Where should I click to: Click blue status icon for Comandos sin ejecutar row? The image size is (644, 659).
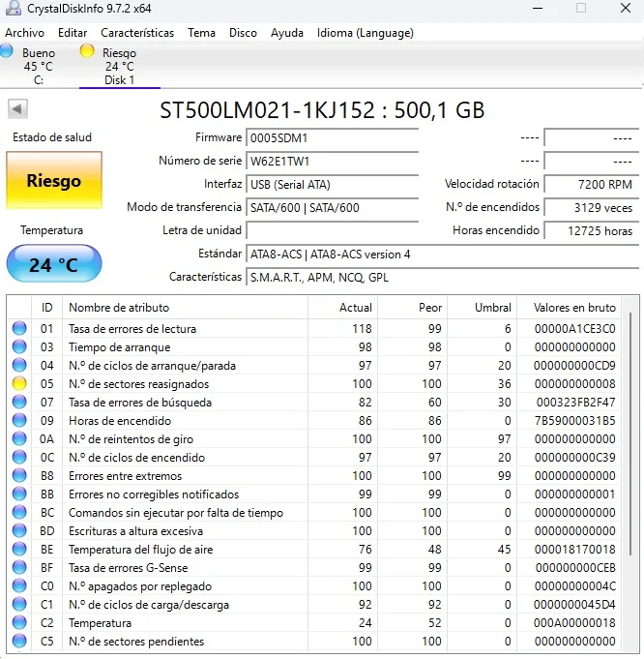pyautogui.click(x=19, y=512)
